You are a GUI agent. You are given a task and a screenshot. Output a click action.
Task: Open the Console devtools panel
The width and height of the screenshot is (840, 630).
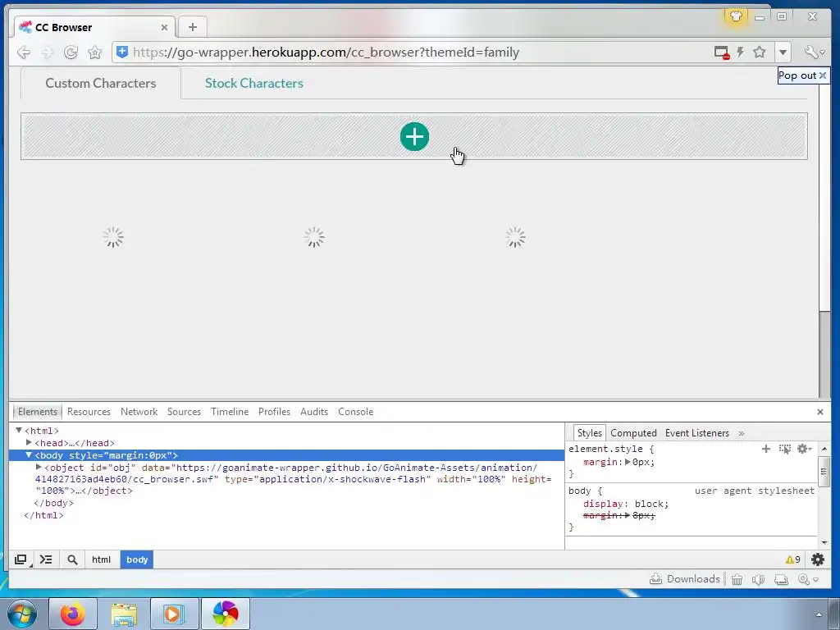(x=356, y=412)
